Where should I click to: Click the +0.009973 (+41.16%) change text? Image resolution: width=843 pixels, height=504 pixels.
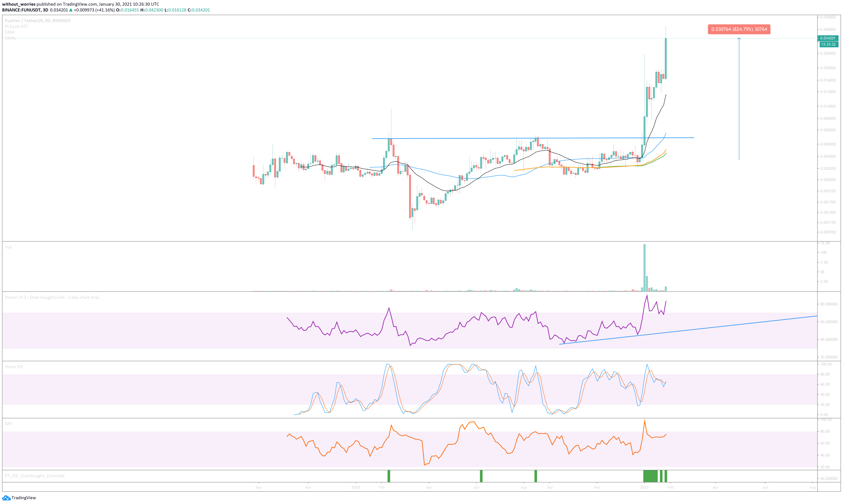pos(94,10)
